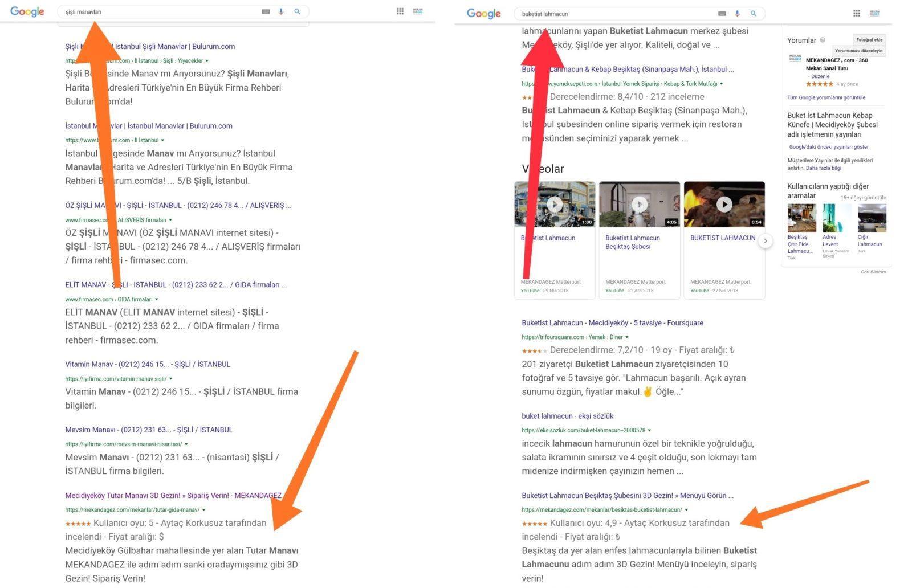Viewport: 912px width, 588px height.
Task: Click 15+ öğeyi görüntüle
Action: point(863,198)
